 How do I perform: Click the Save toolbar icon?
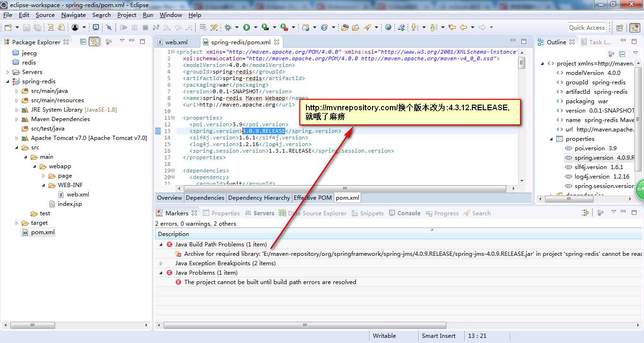tap(26, 27)
